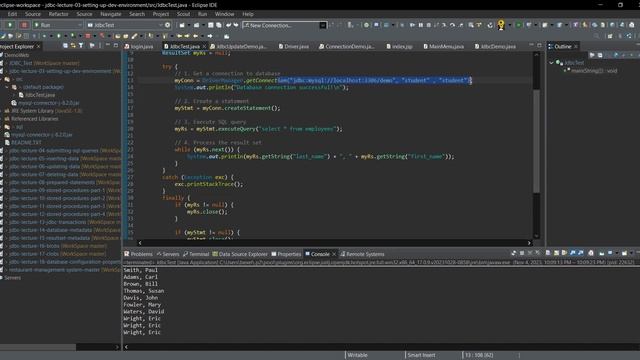Click the launch configuration gear icon
The height and width of the screenshot is (360, 640).
[x=167, y=25]
